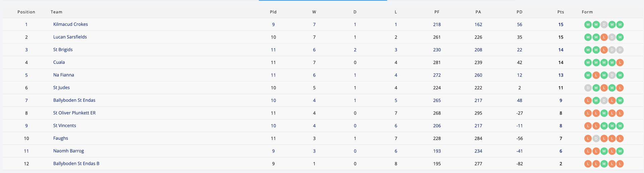The height and width of the screenshot is (173, 644).
Task: Click the Pld column header
Action: click(x=273, y=12)
